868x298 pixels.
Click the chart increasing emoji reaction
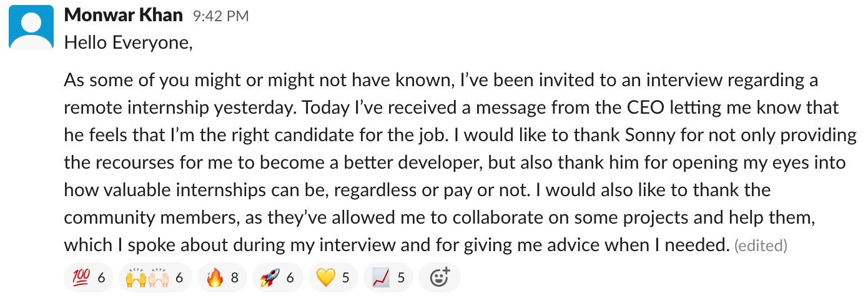[388, 277]
